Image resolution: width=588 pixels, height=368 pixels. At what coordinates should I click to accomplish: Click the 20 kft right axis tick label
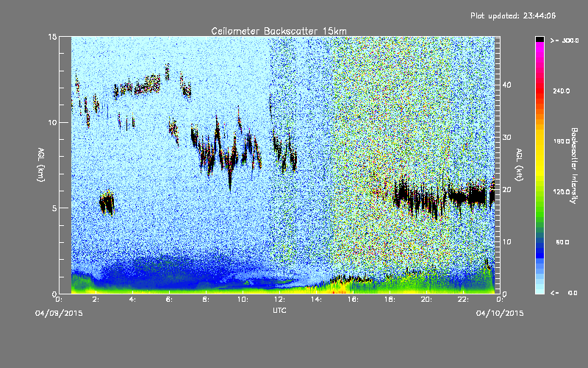(x=506, y=189)
